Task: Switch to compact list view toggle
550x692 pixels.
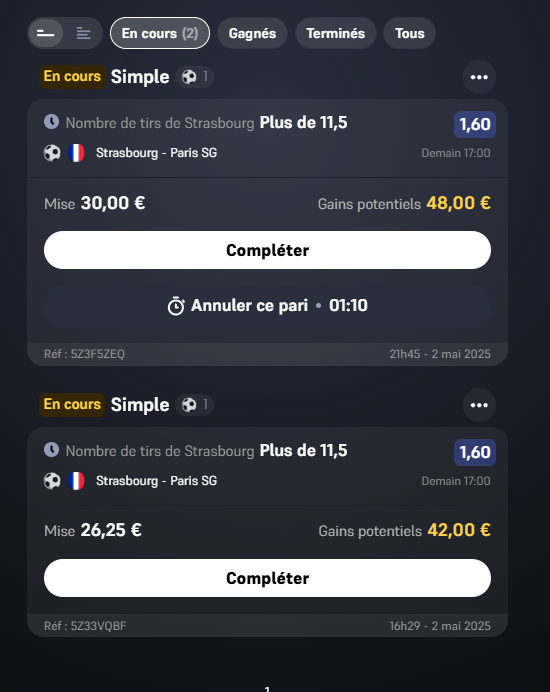Action: pos(45,33)
